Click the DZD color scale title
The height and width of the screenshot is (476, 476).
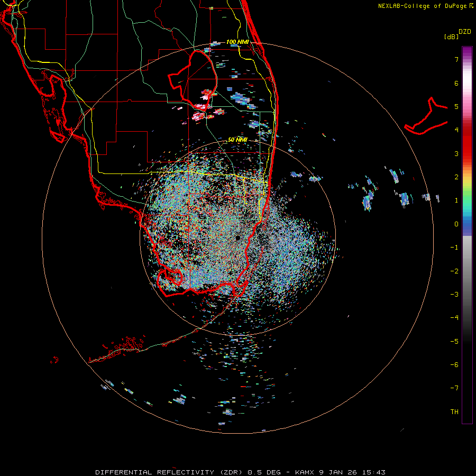pos(465,32)
